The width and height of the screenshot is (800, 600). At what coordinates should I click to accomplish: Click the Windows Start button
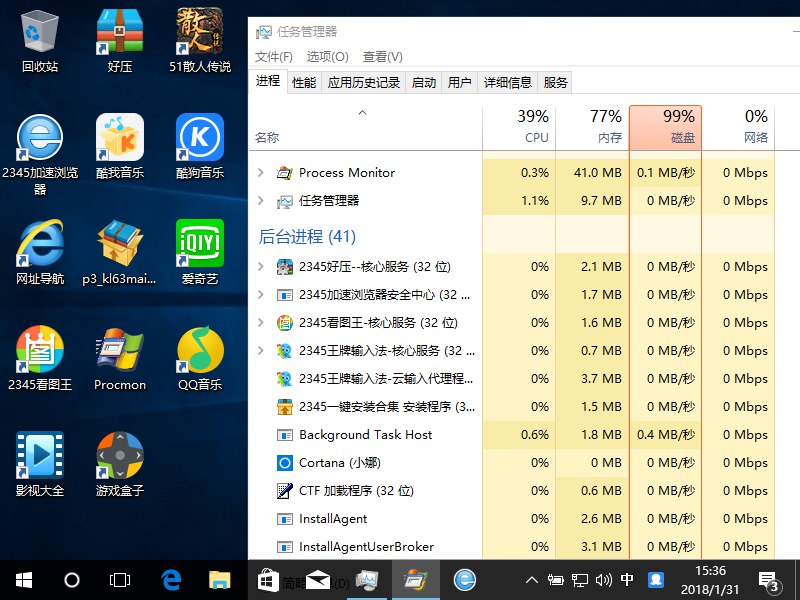pyautogui.click(x=24, y=580)
